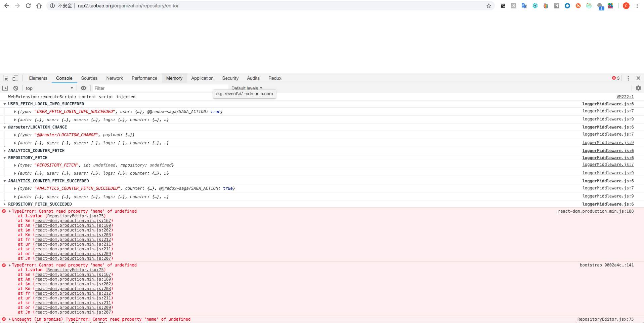Image resolution: width=644 pixels, height=323 pixels.
Task: Switch to the Performance tab
Action: point(144,78)
